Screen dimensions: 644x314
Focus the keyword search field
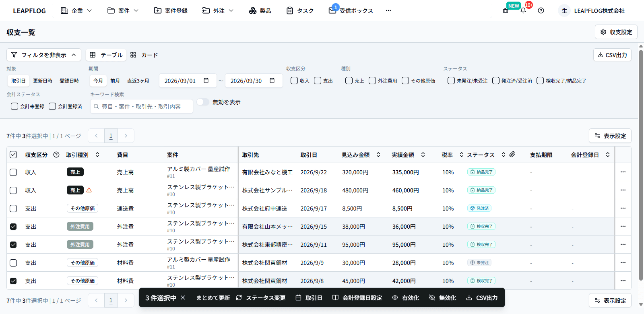pos(142,106)
